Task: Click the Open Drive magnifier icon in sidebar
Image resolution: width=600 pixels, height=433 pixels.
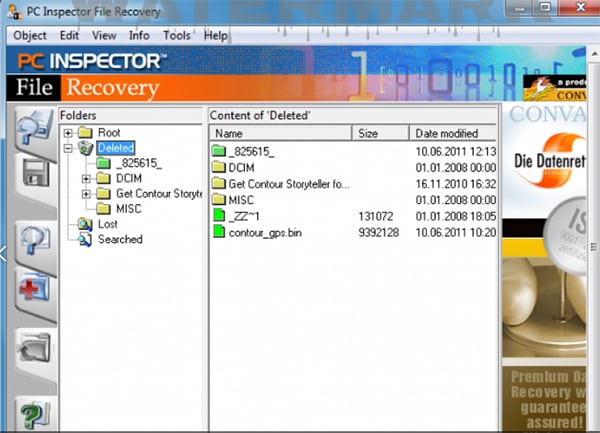Action: coord(35,127)
